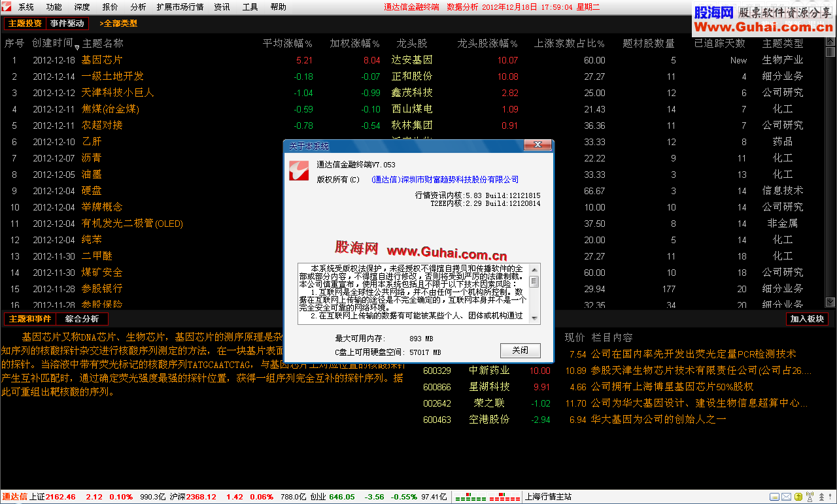Click stock 星湖科技 in lower list
Image resolution: width=837 pixels, height=504 pixels.
(489, 387)
